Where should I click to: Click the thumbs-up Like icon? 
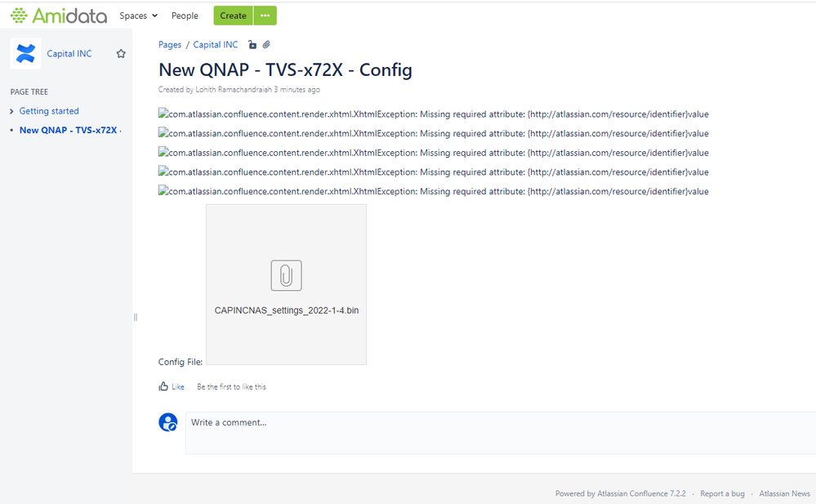(x=163, y=386)
